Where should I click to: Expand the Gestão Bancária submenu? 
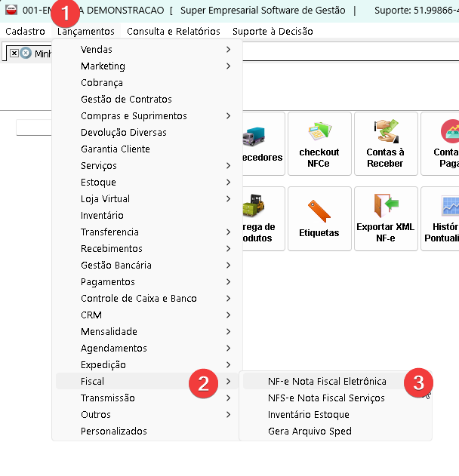pyautogui.click(x=116, y=265)
